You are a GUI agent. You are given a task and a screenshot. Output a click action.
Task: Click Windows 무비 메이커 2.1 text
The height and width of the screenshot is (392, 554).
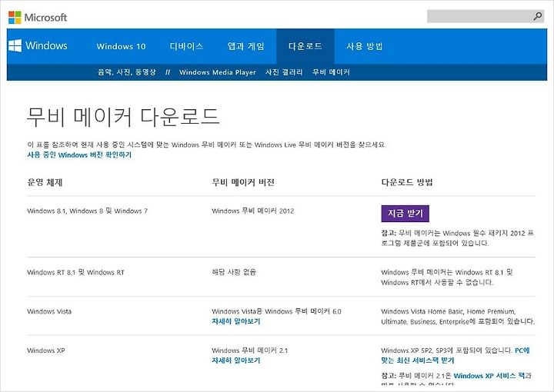250,350
